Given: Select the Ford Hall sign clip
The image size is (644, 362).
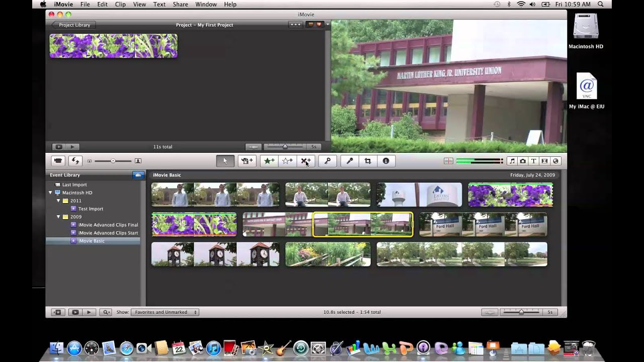Looking at the screenshot, I should pos(483,224).
